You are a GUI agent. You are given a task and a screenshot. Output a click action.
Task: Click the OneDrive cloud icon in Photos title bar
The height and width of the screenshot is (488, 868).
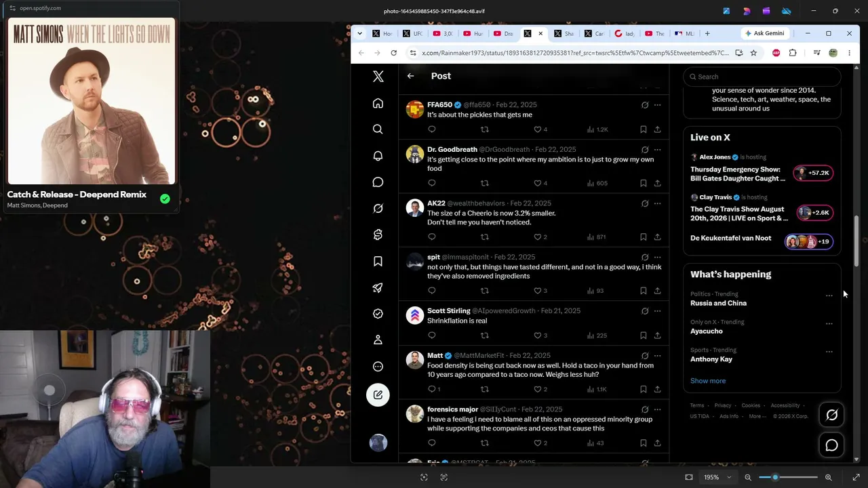pos(786,11)
